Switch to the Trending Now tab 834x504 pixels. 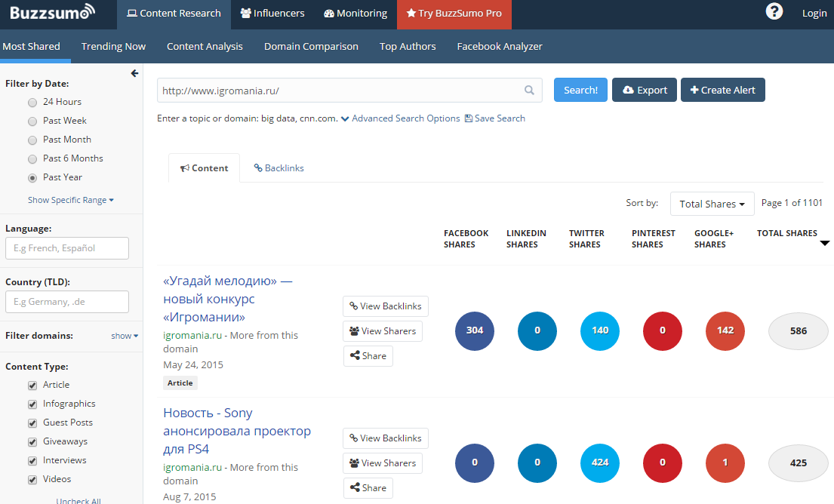[x=113, y=46]
